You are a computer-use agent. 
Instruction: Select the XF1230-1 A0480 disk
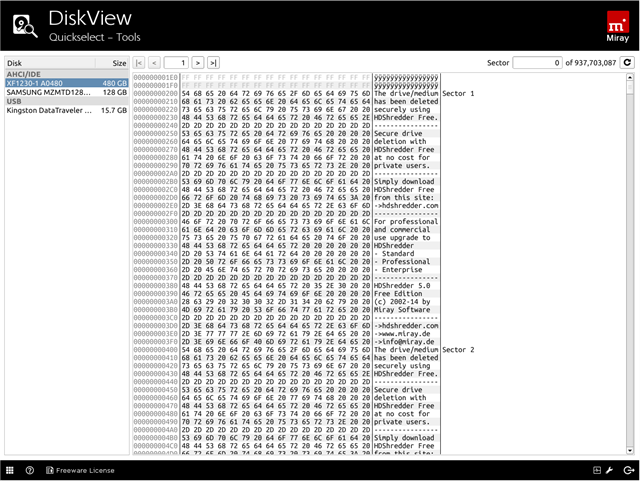tap(67, 83)
